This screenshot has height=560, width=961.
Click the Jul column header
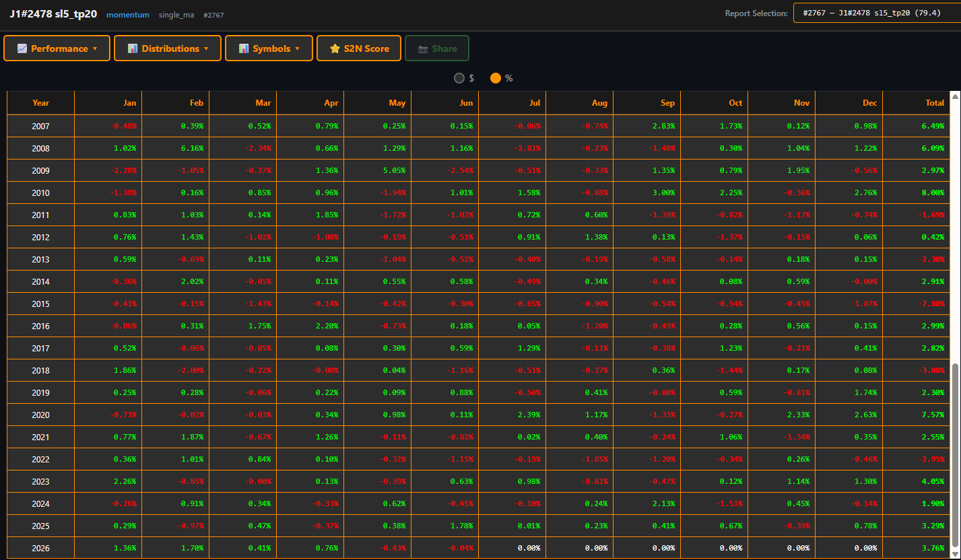[x=512, y=103]
